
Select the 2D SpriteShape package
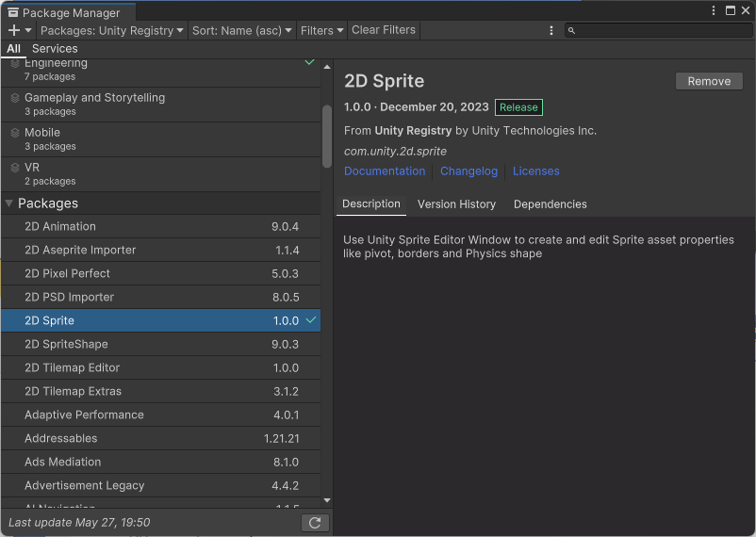pyautogui.click(x=161, y=344)
